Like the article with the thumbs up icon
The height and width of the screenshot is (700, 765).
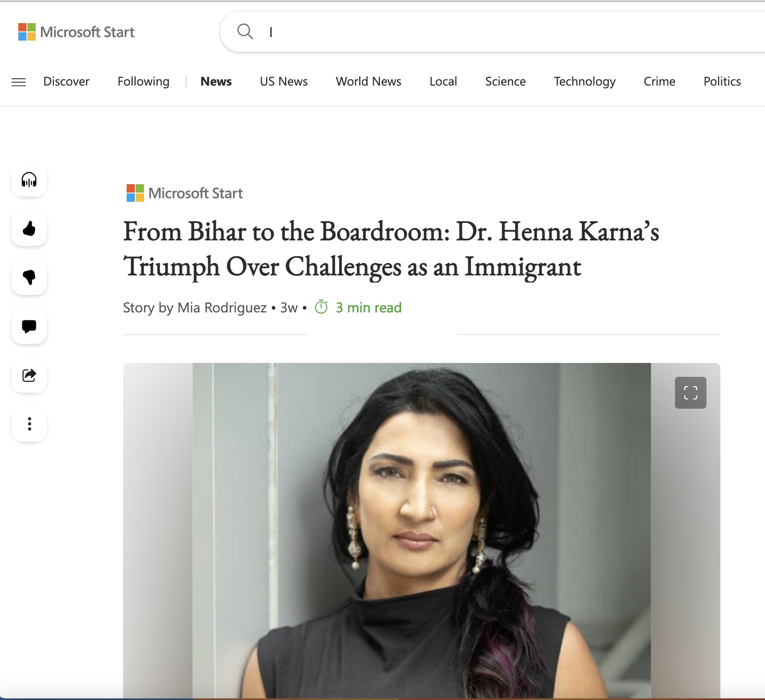(29, 229)
